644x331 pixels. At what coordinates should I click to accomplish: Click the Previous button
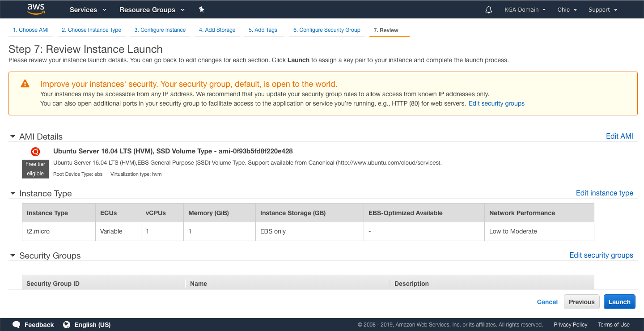click(x=581, y=302)
